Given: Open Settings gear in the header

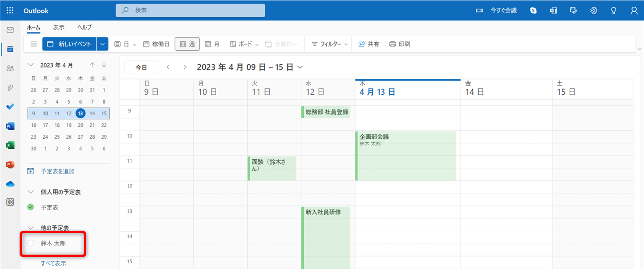Looking at the screenshot, I should click(x=594, y=10).
